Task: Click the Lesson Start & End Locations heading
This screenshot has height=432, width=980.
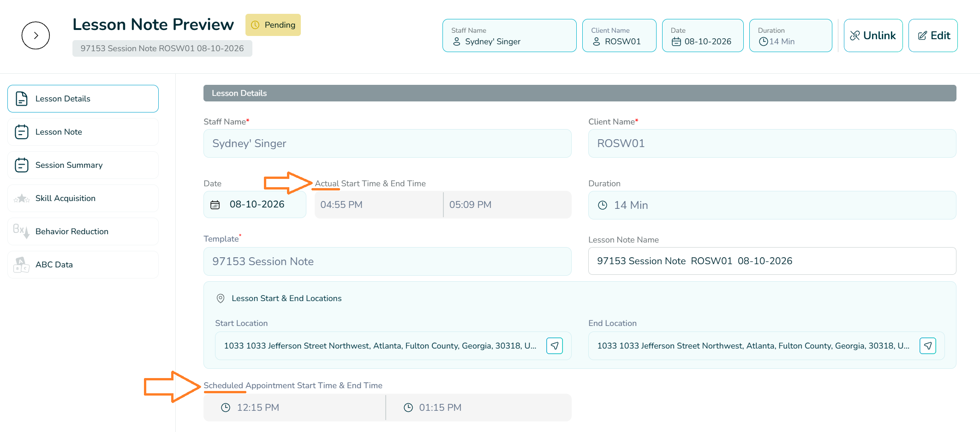Action: [287, 298]
